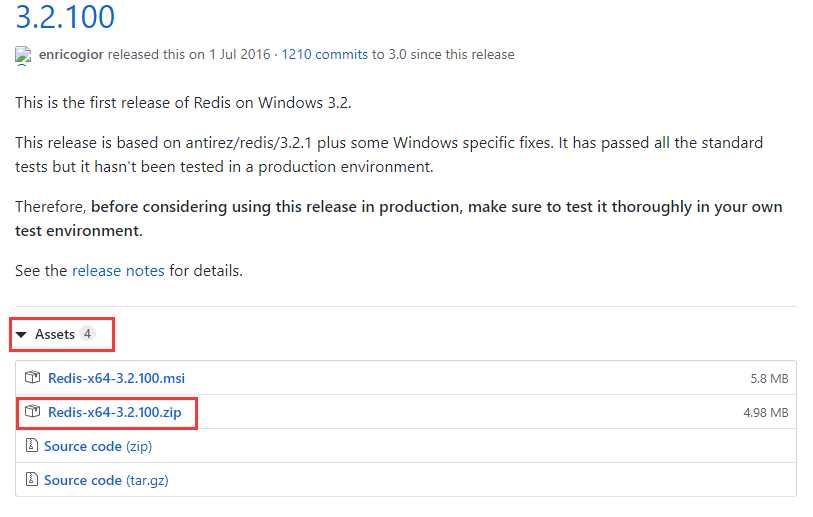Click the 5.8 MB file size
Screen dimensions: 813x517
[x=769, y=379]
